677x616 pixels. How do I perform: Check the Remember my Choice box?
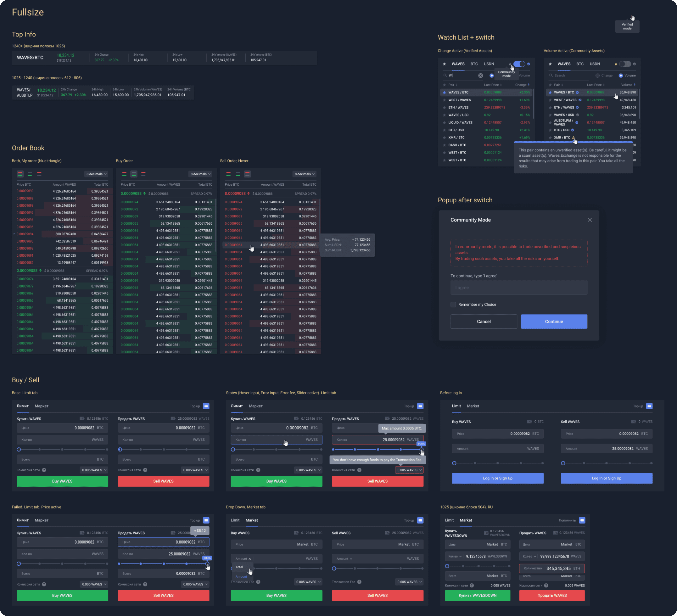point(453,305)
